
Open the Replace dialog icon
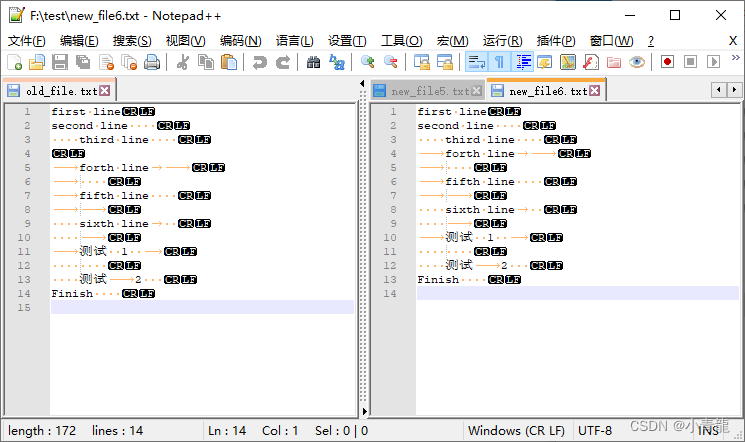pyautogui.click(x=337, y=62)
